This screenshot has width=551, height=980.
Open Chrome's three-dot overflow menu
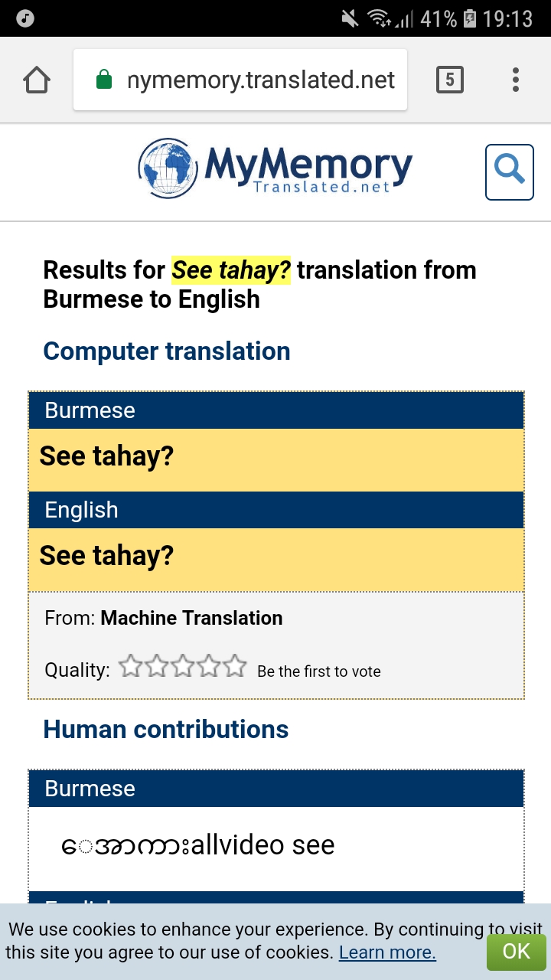tap(516, 80)
